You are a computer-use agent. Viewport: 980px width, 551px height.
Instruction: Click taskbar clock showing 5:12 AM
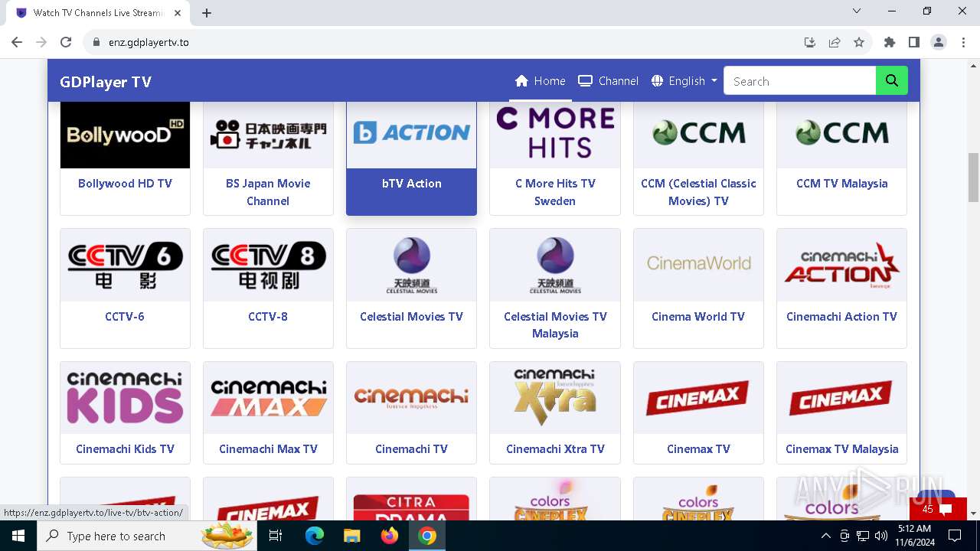click(914, 536)
